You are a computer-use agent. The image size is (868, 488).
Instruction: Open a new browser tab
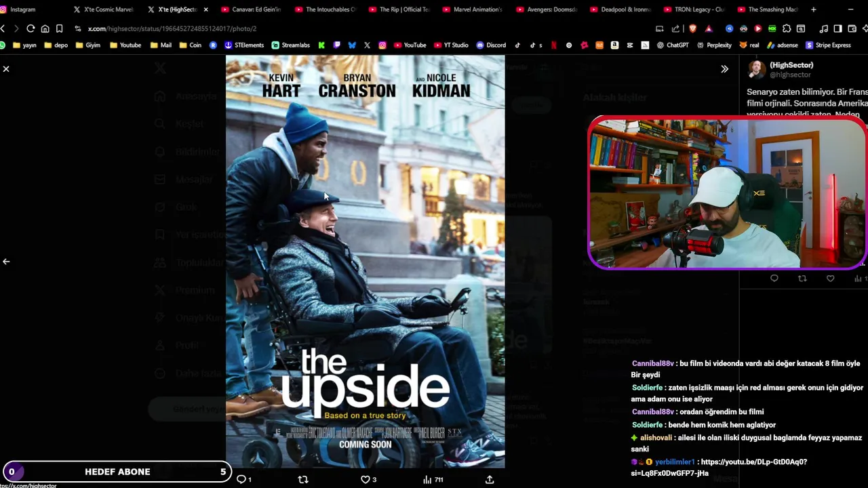813,9
